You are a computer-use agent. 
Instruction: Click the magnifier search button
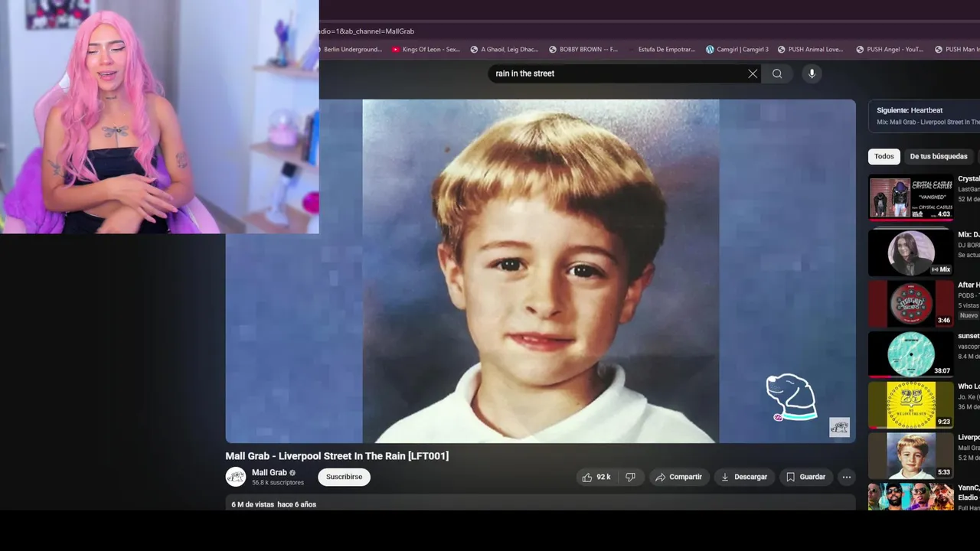(777, 73)
